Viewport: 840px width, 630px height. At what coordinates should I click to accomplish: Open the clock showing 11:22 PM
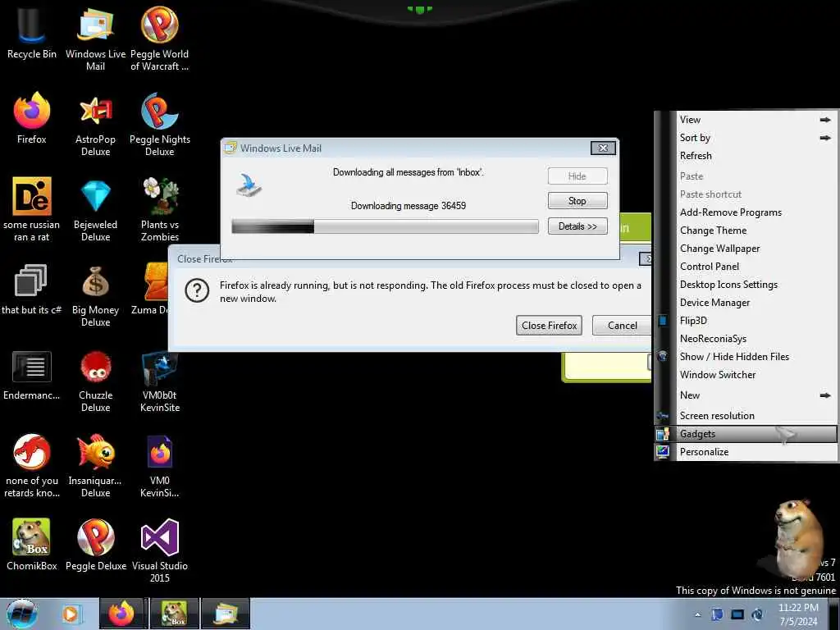(798, 614)
